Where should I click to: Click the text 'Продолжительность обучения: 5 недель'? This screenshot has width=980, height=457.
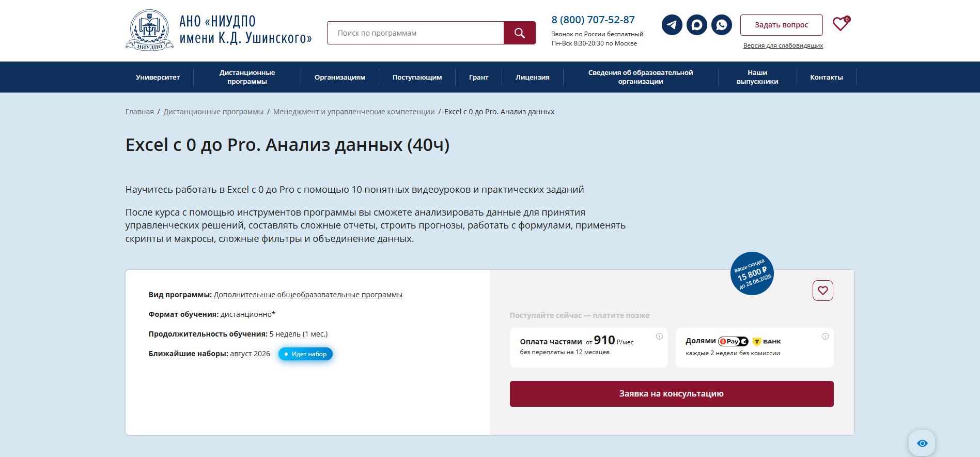pos(238,334)
